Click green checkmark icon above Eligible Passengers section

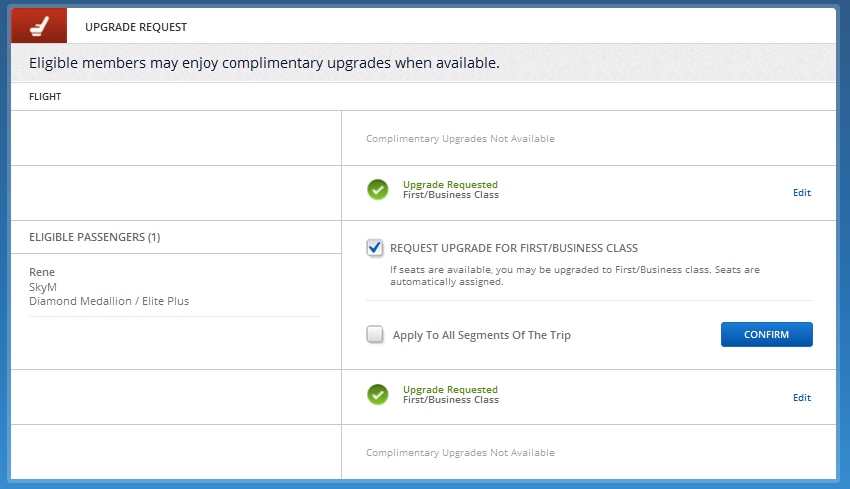(x=377, y=190)
